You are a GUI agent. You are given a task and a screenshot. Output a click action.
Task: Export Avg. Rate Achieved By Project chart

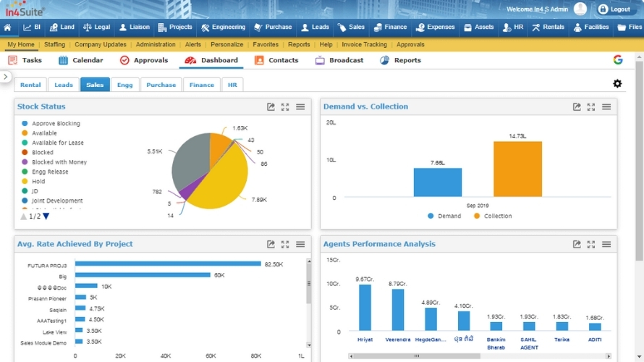(x=271, y=244)
